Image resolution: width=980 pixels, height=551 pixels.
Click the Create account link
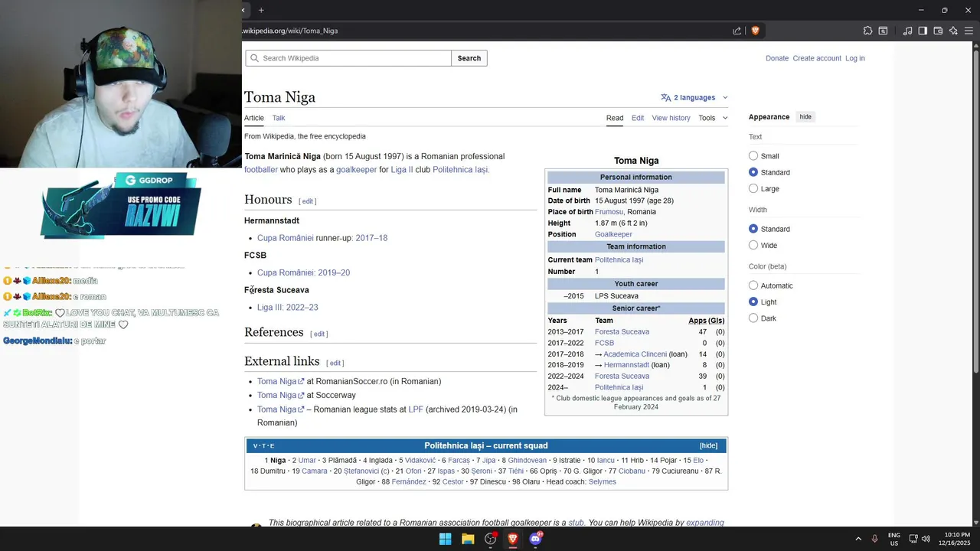coord(817,58)
